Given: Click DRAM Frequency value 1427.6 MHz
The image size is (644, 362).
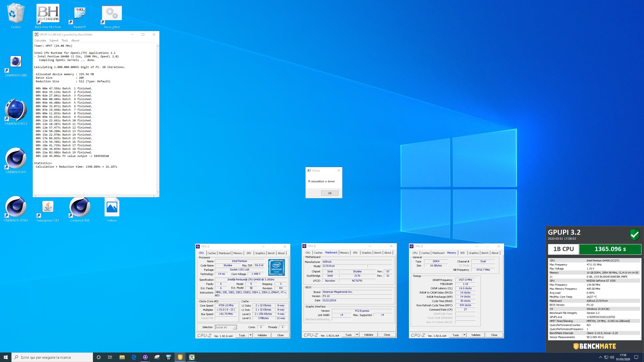Looking at the screenshot, I should 465,280.
